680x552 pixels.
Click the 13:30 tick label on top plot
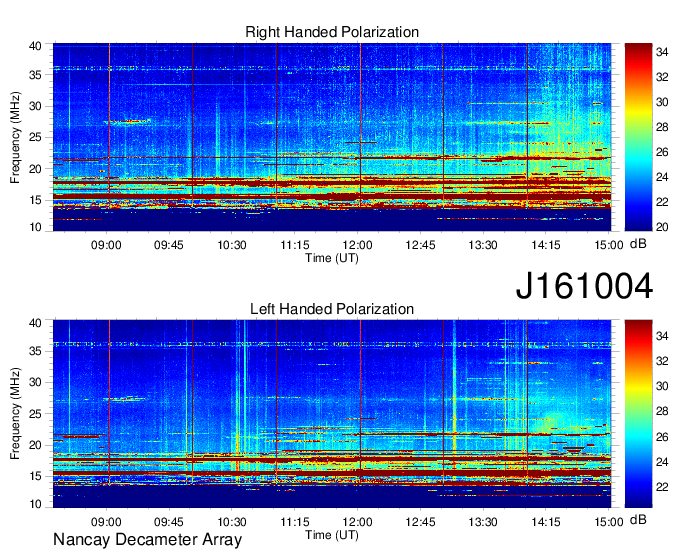tap(483, 245)
